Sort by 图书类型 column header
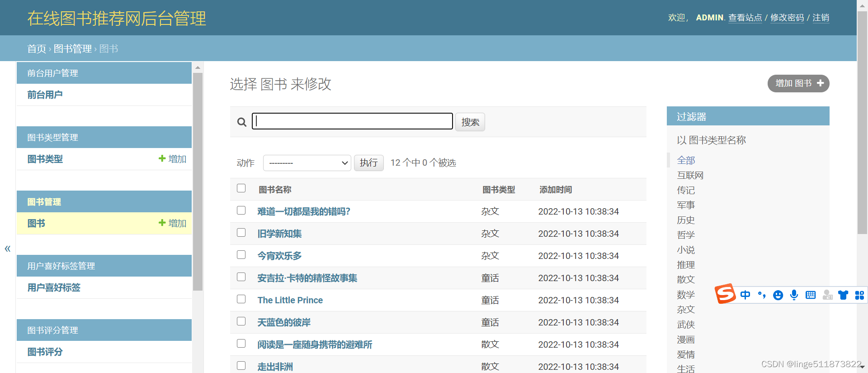The height and width of the screenshot is (373, 868). click(x=499, y=190)
